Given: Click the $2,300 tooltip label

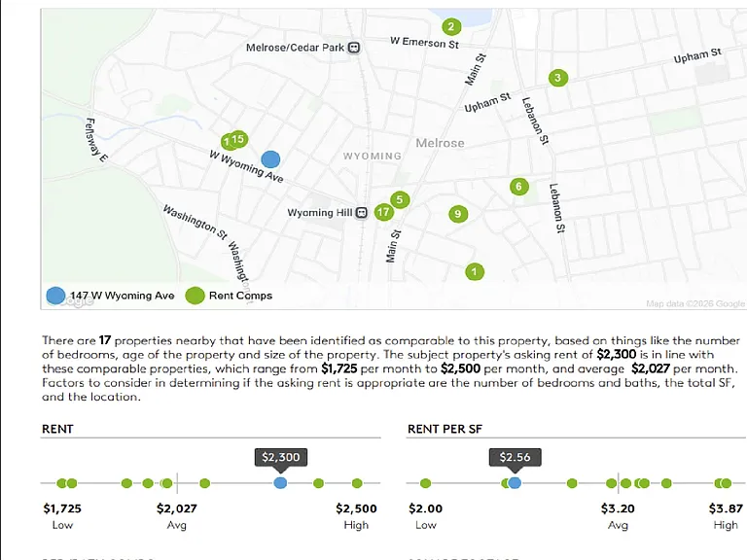Looking at the screenshot, I should tap(280, 457).
